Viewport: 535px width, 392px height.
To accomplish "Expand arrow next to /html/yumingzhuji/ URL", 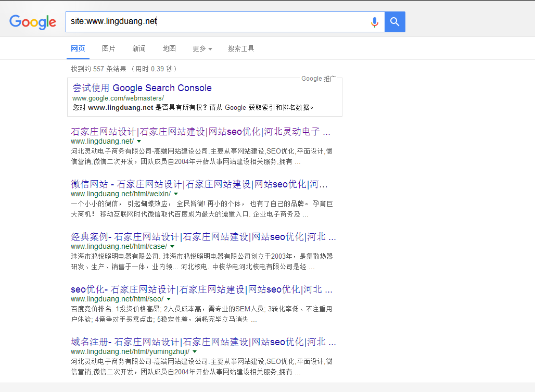I will pyautogui.click(x=195, y=351).
